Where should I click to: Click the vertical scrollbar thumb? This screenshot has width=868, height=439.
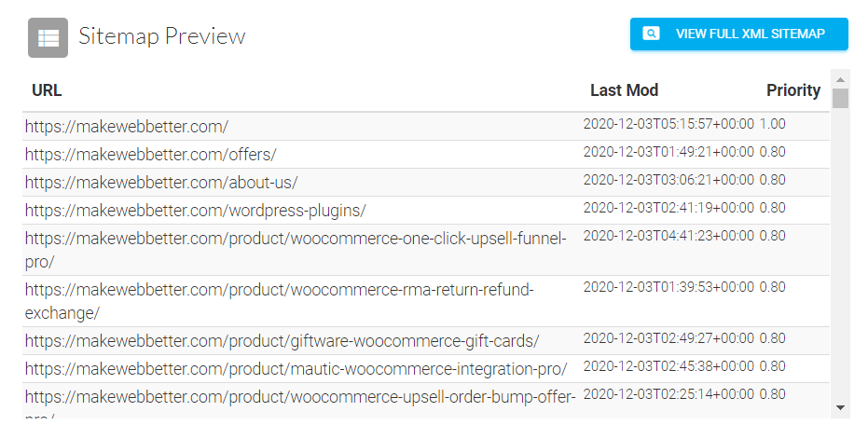(x=840, y=99)
